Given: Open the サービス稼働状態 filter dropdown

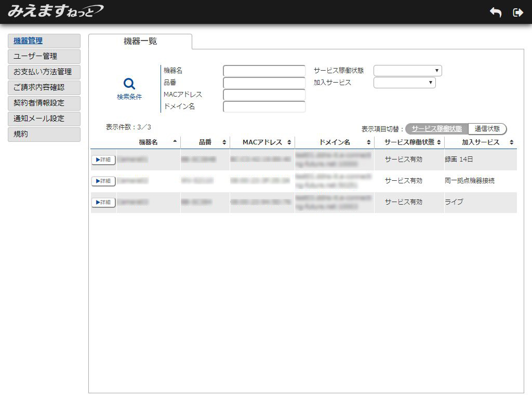Looking at the screenshot, I should tap(407, 71).
